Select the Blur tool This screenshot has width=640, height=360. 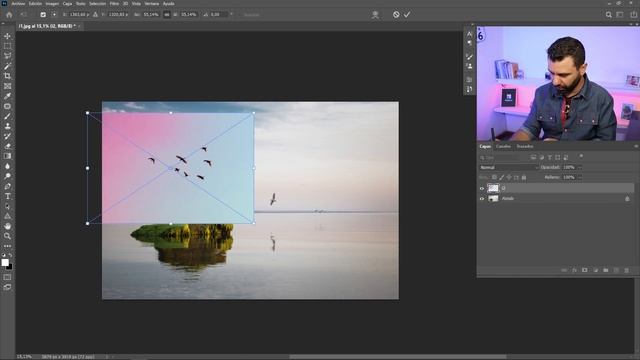pos(7,166)
